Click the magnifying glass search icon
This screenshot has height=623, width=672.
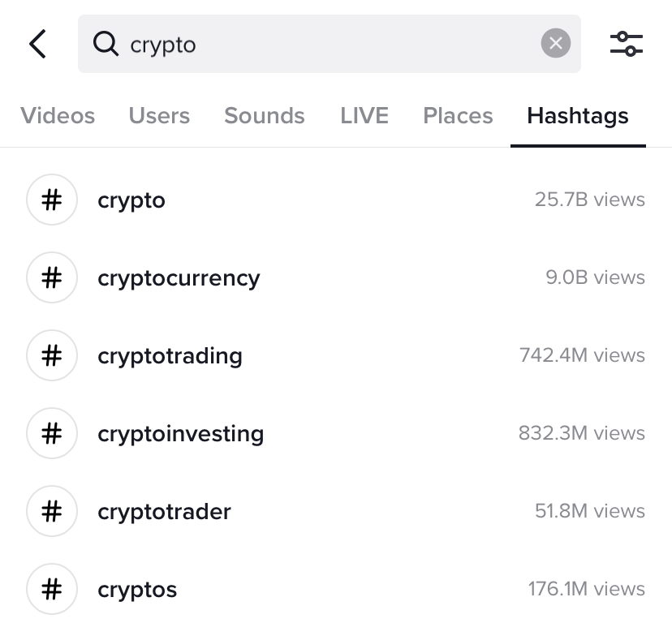click(x=106, y=44)
